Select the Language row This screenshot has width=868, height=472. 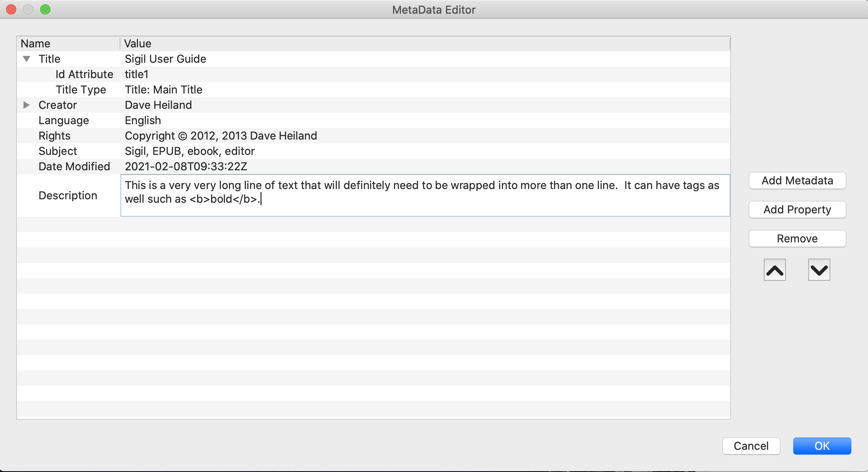(64, 120)
